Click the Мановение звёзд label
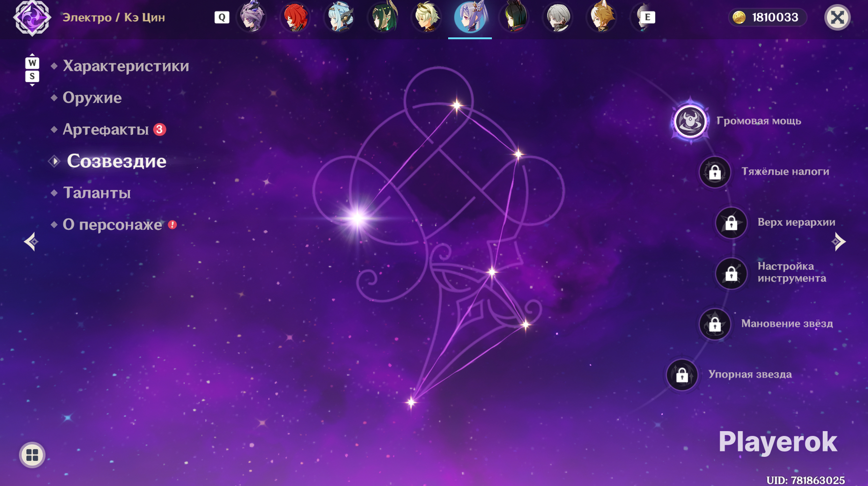The width and height of the screenshot is (868, 486). point(787,324)
